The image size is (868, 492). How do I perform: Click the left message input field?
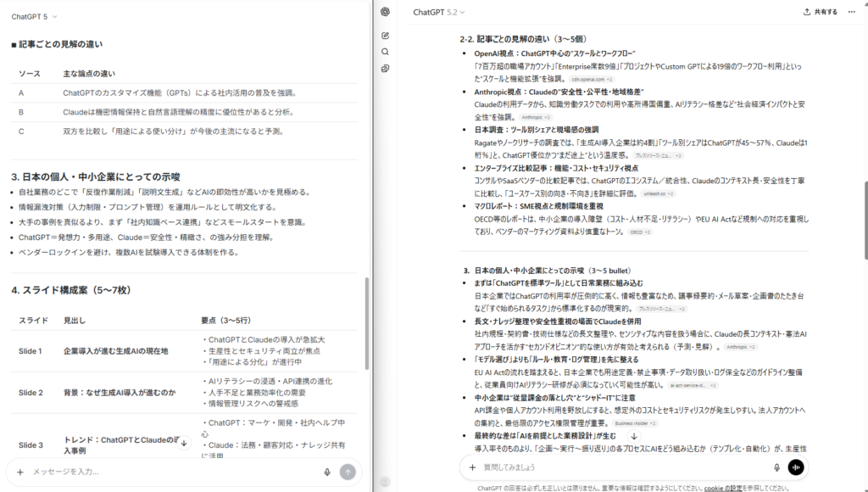coord(170,472)
